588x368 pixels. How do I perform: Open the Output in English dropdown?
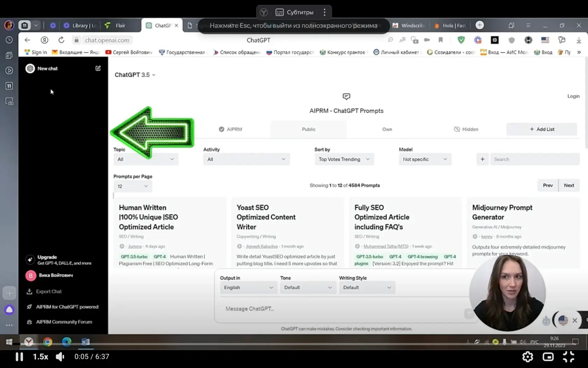(248, 287)
